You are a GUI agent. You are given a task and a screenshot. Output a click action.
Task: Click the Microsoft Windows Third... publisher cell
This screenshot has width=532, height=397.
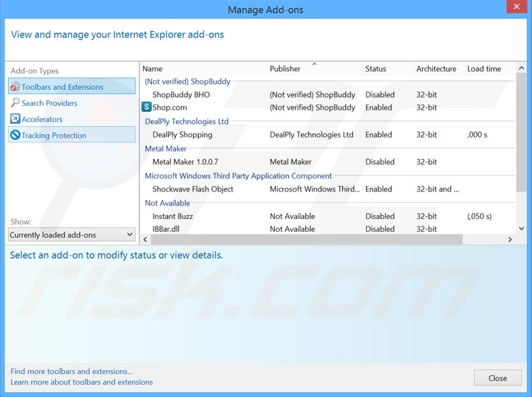click(x=314, y=189)
